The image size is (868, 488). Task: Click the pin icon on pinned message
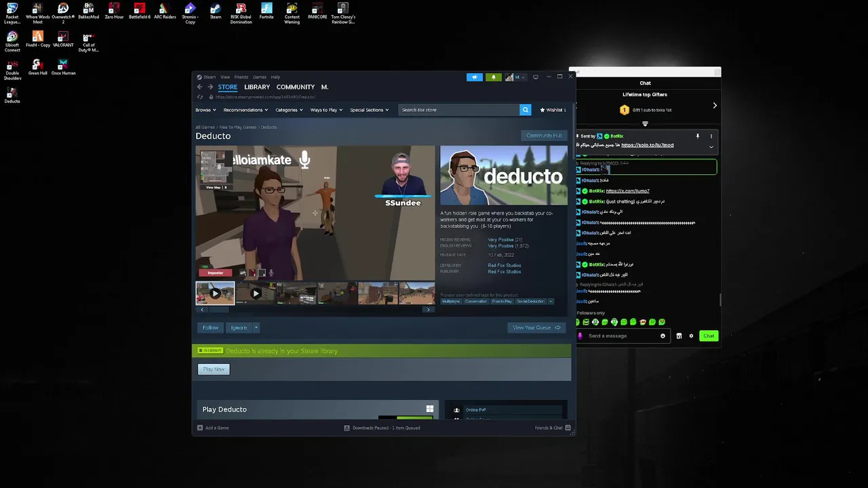pos(697,136)
